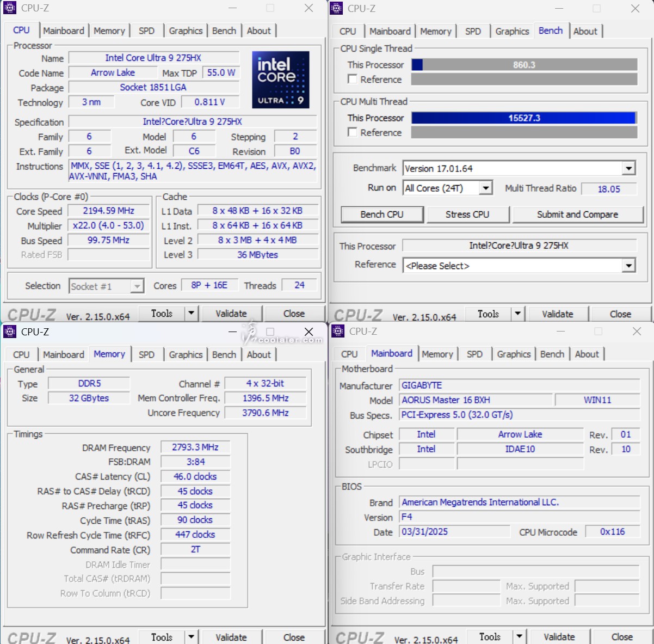
Task: Open Memory tab in the Mainboard window
Action: point(437,354)
